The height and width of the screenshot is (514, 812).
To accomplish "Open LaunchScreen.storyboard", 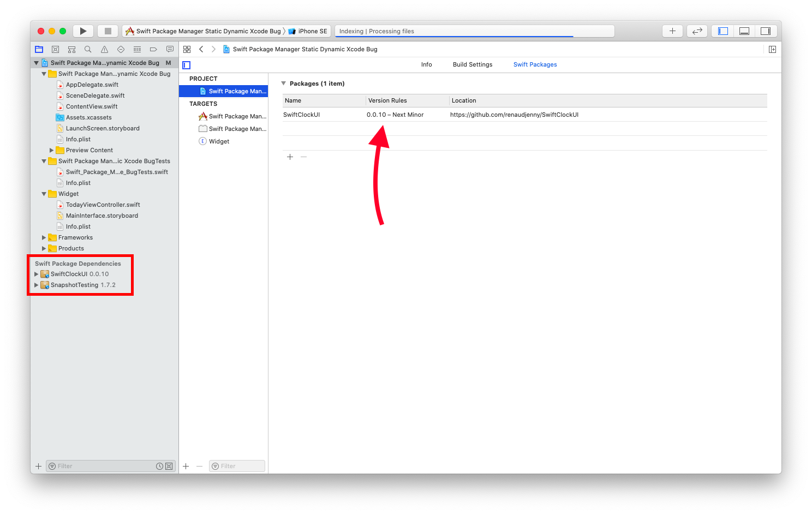I will [103, 128].
